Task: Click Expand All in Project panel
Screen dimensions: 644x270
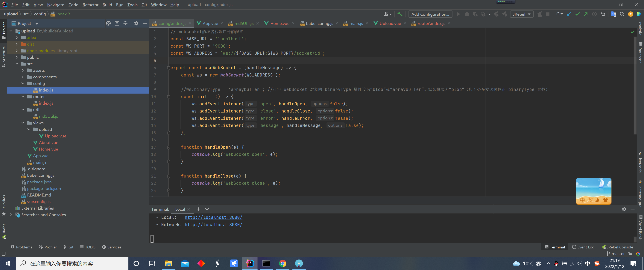Action: coord(117,23)
